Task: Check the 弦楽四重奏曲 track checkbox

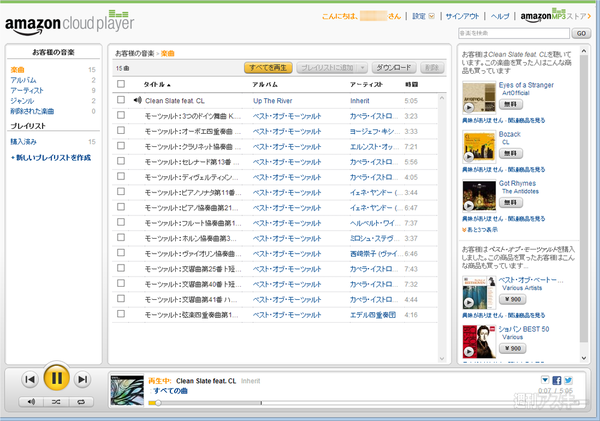Action: point(121,314)
